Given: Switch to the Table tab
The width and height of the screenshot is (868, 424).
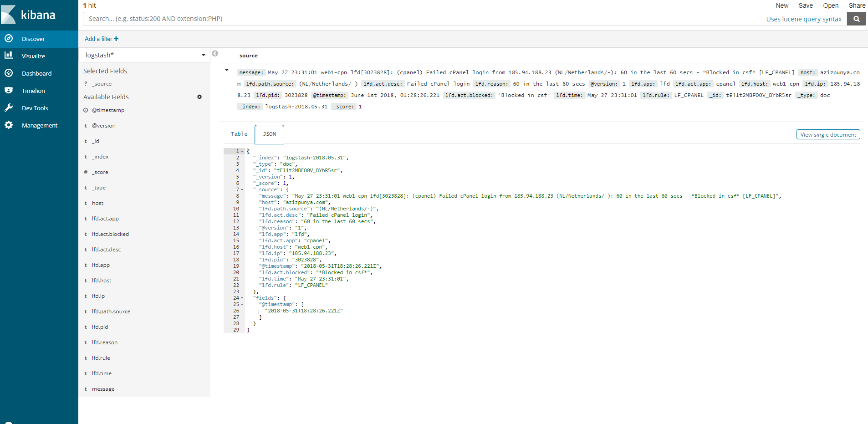Looking at the screenshot, I should [239, 134].
